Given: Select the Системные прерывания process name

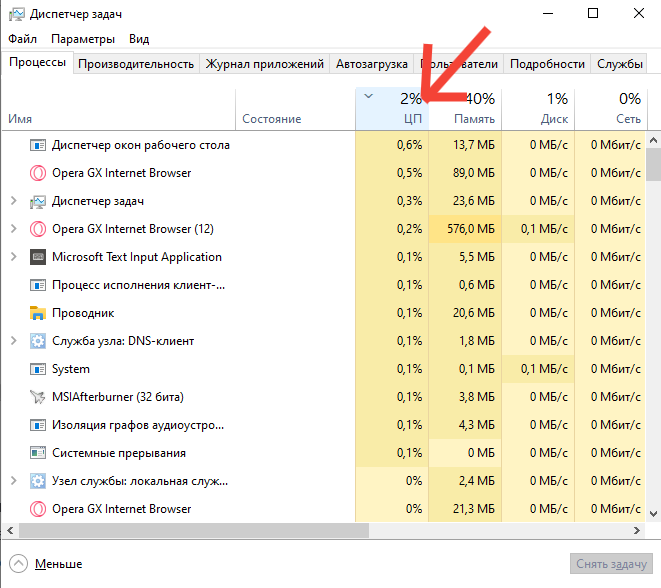Looking at the screenshot, I should tap(119, 453).
